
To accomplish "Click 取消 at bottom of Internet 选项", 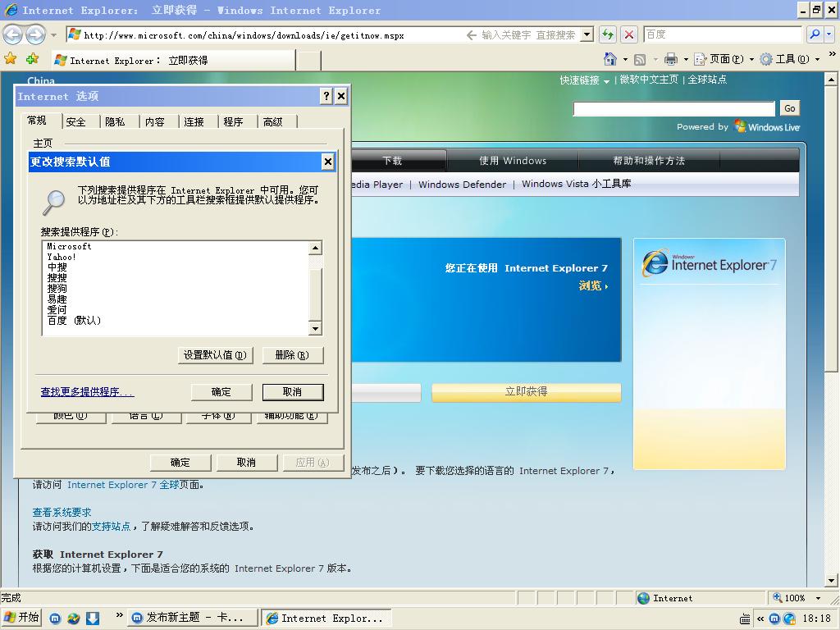I will [x=246, y=463].
